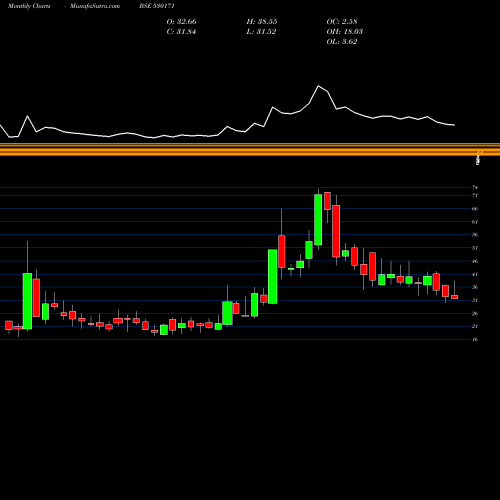Click the open value 'O: 32.66'

(182, 22)
